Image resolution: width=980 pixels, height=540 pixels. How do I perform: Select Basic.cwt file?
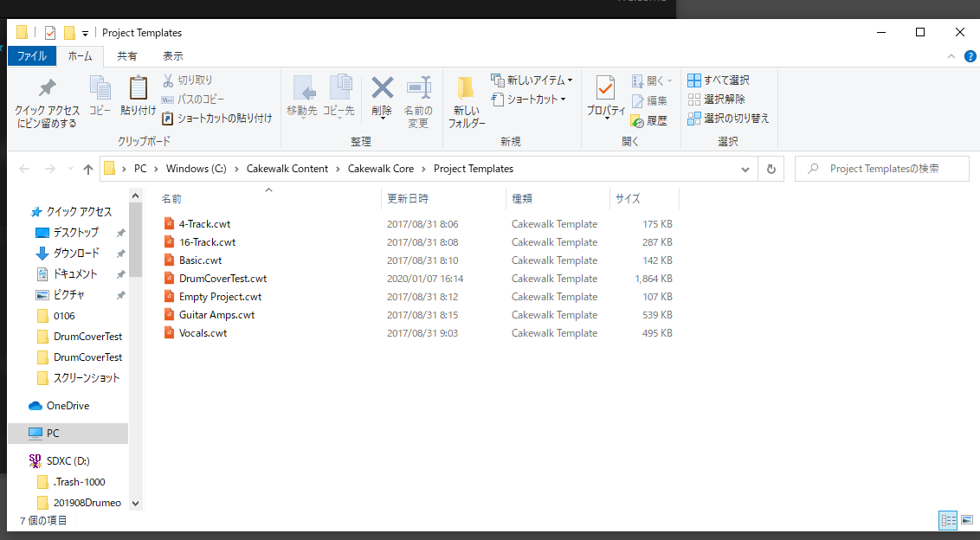(x=200, y=260)
